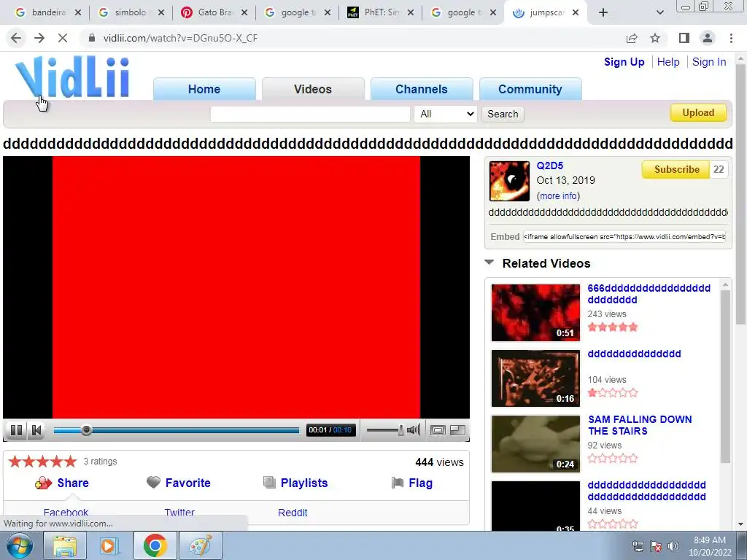
Task: Click the Help link
Action: pos(668,62)
